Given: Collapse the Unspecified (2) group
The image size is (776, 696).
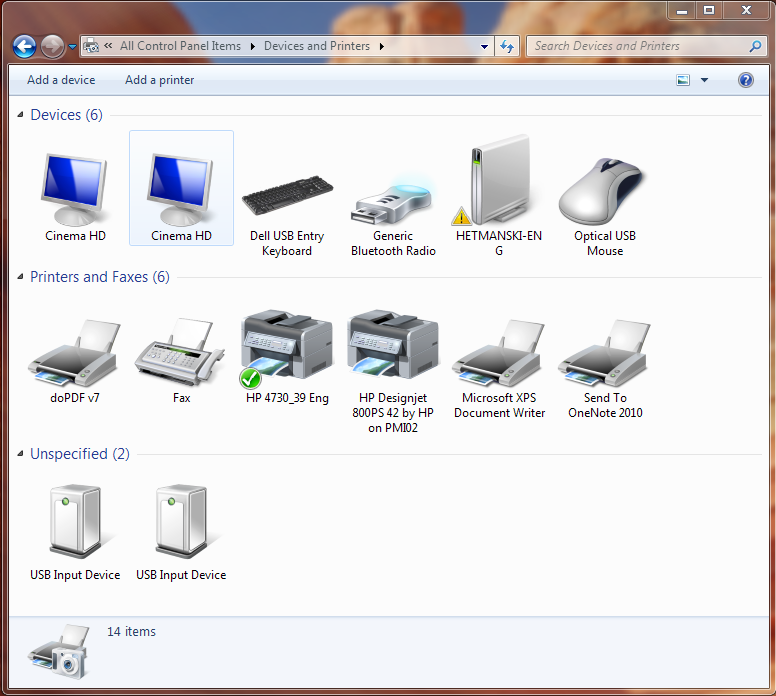Looking at the screenshot, I should (20, 454).
